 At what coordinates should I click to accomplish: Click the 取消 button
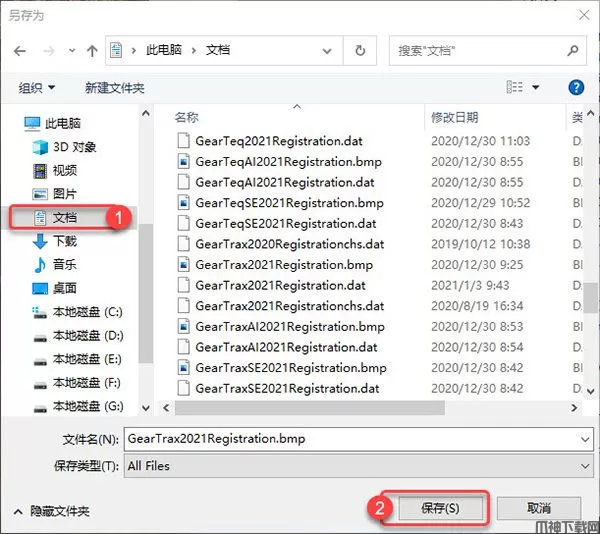point(539,508)
